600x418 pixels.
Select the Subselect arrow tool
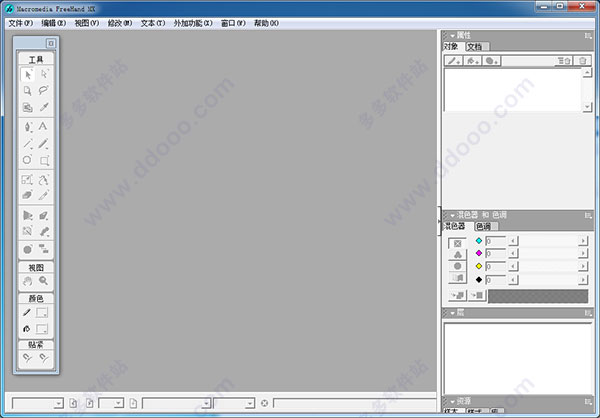pyautogui.click(x=44, y=74)
